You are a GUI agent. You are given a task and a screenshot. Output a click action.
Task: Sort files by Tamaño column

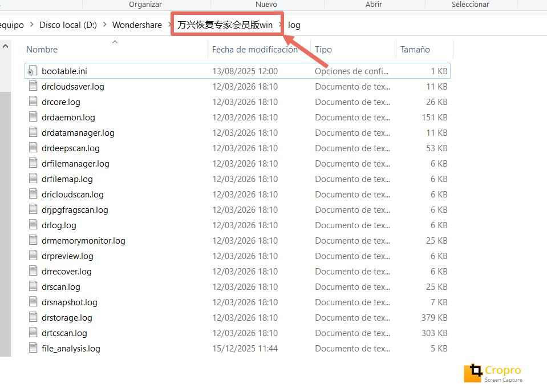[x=415, y=50]
